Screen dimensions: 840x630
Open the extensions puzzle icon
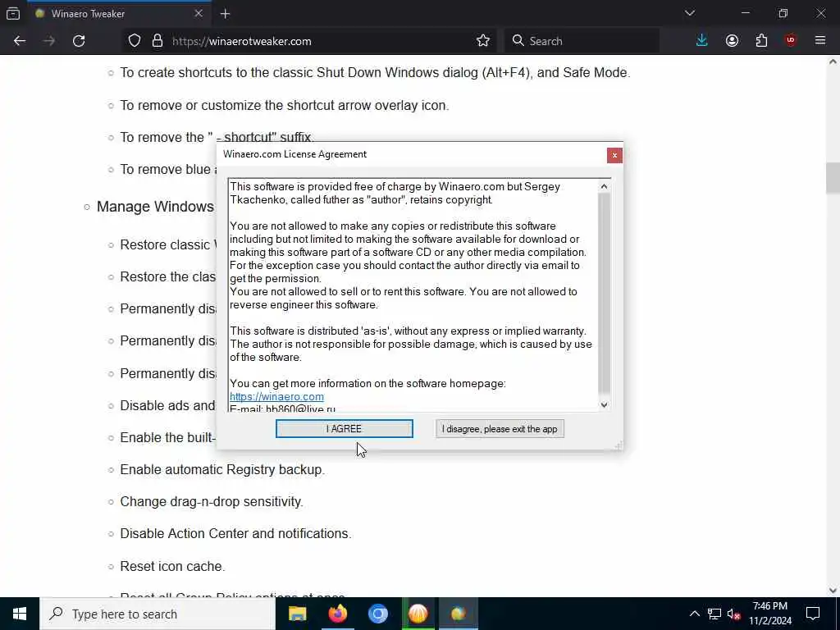point(761,41)
